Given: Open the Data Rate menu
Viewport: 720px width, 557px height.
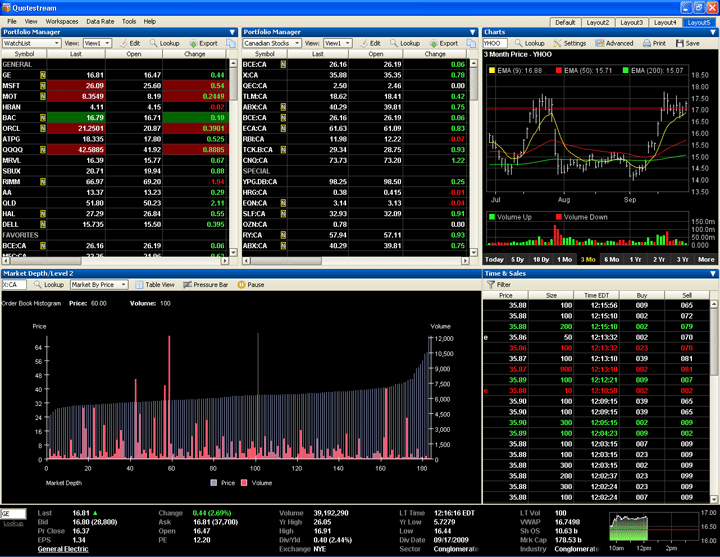Looking at the screenshot, I should point(100,20).
